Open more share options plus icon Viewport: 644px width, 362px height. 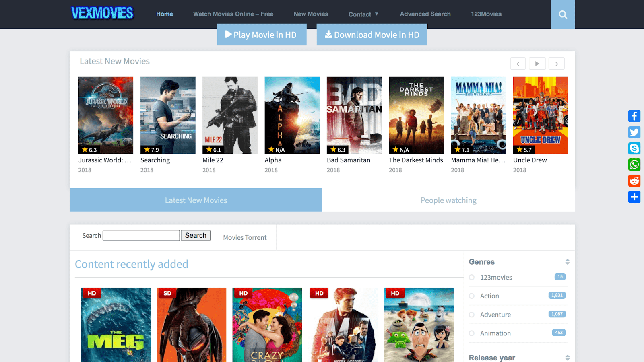(634, 197)
